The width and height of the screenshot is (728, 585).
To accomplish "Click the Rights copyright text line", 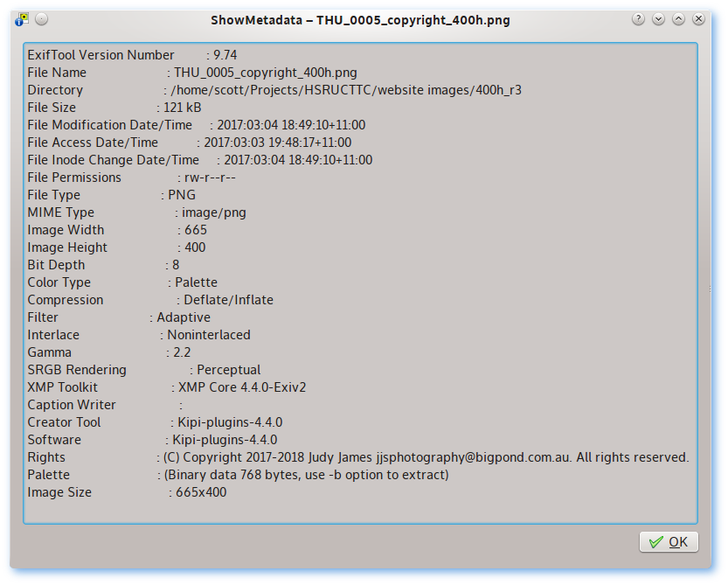I will point(358,457).
